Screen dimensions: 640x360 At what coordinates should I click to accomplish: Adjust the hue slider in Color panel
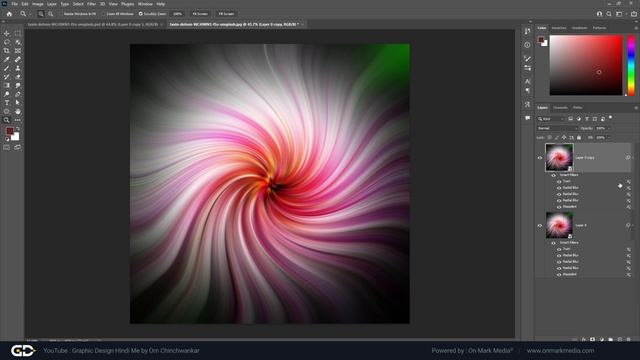tap(631, 65)
